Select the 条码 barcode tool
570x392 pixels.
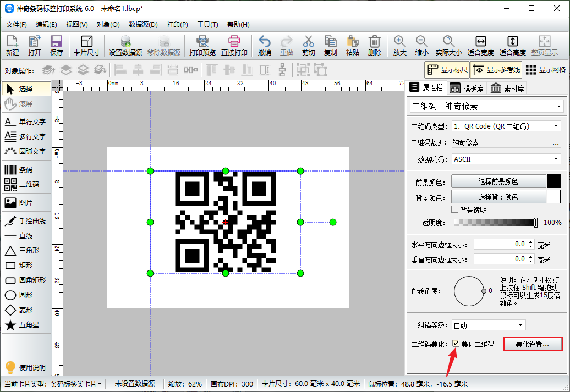[x=26, y=170]
